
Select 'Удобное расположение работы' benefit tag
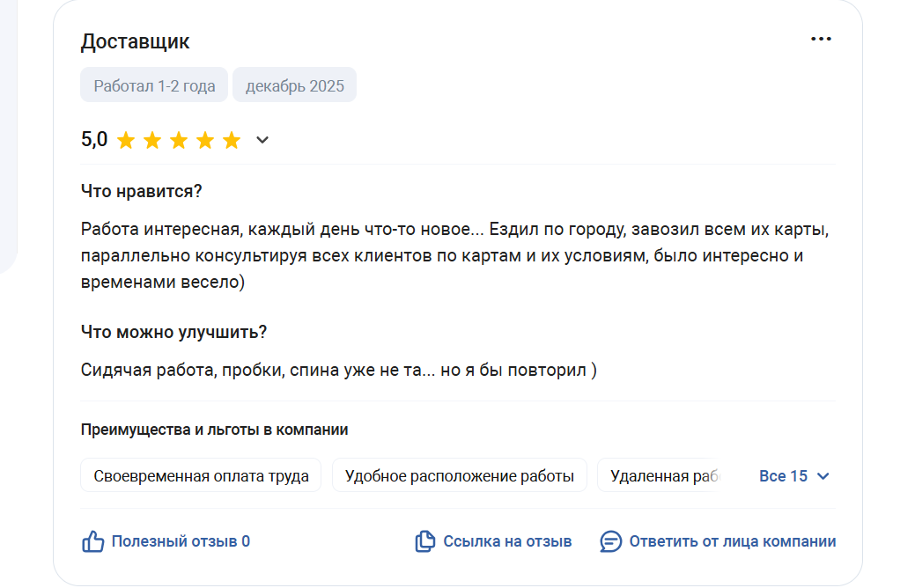click(459, 476)
